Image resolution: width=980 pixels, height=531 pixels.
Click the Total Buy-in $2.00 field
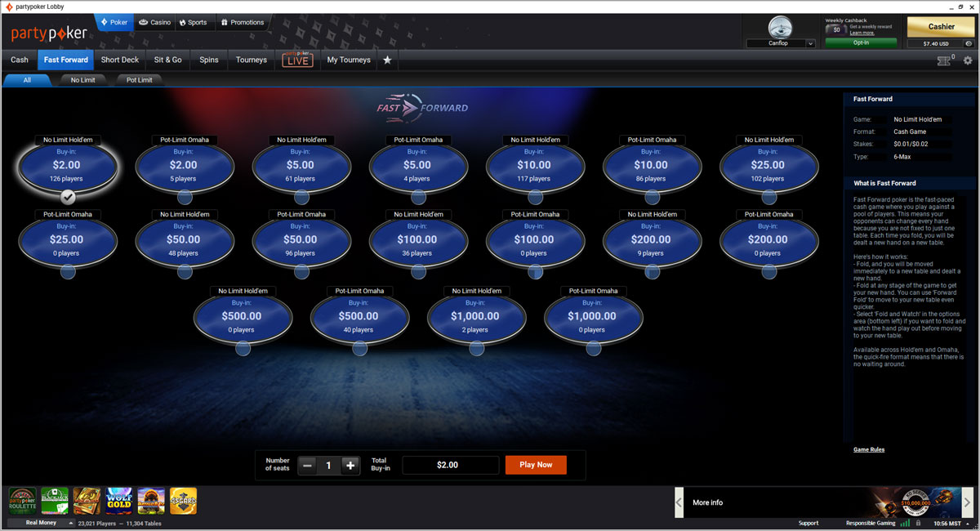[x=450, y=465]
